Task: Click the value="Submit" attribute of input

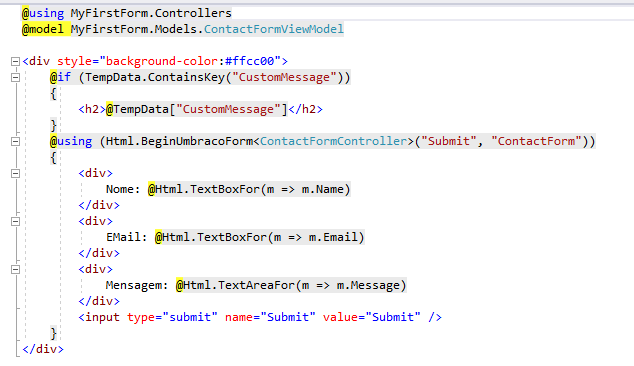Action: [372, 317]
